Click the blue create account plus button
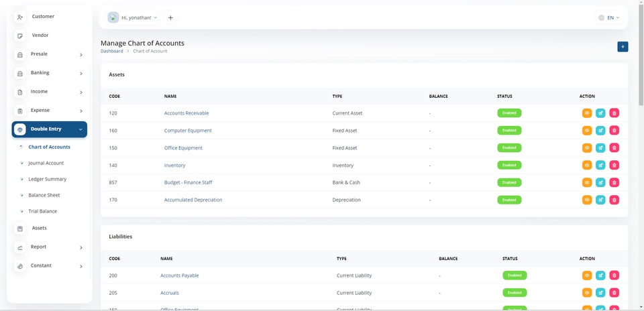This screenshot has height=311, width=644. pos(623,47)
